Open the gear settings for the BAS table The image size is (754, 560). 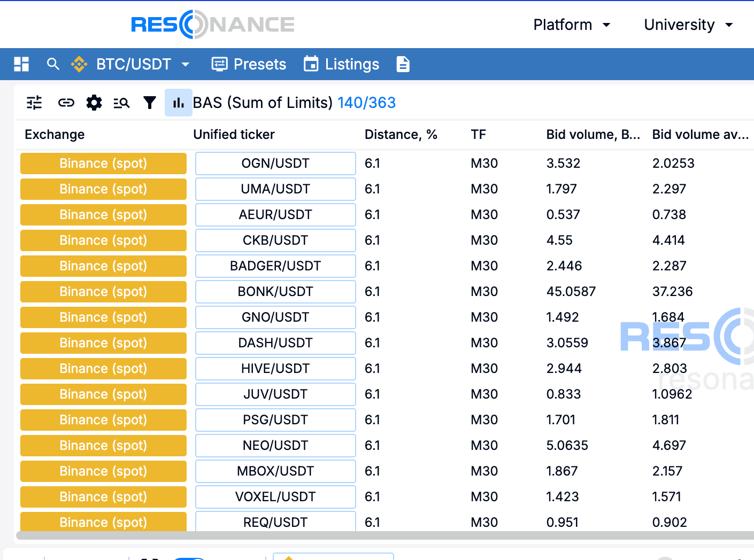coord(94,103)
